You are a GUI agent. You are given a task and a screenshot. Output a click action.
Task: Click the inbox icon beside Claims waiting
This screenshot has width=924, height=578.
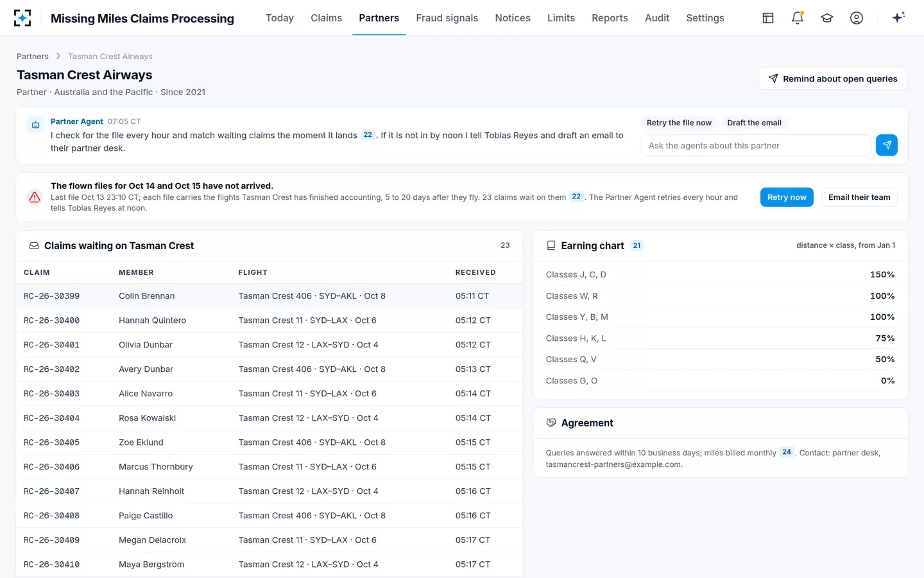coord(34,246)
